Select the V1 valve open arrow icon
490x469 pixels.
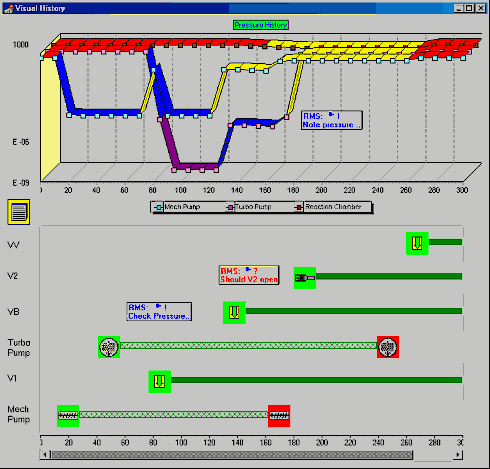point(160,381)
